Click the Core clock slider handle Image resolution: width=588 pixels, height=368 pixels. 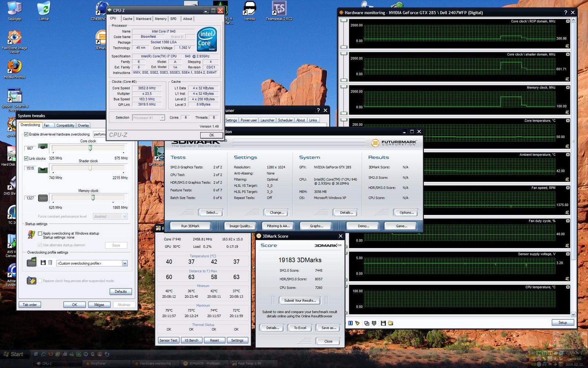pyautogui.click(x=90, y=148)
